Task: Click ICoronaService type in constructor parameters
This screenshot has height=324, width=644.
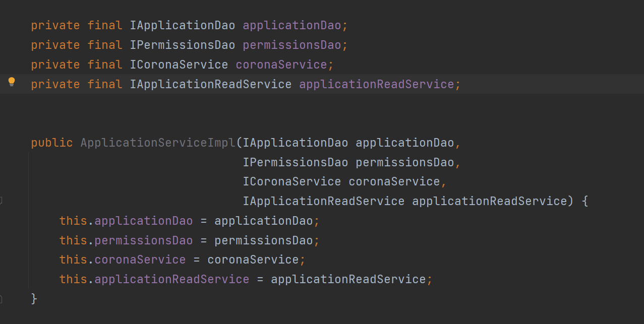Action: pos(292,181)
